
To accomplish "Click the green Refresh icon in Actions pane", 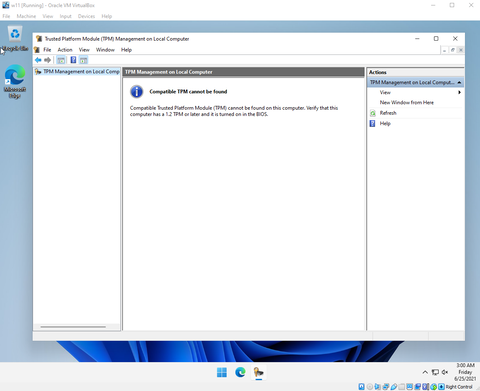I will (x=373, y=113).
